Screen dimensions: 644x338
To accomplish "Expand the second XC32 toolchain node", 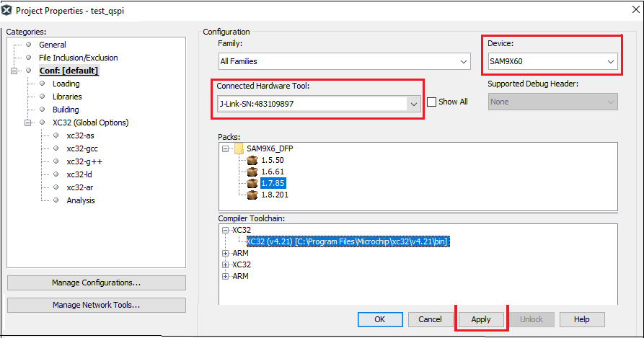I will tap(225, 264).
